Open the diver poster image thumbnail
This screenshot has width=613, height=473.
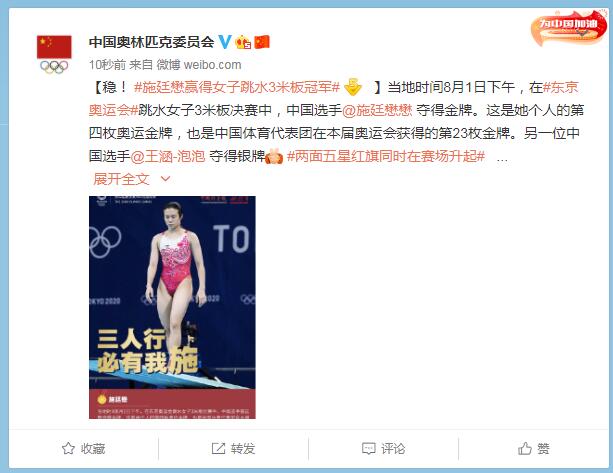coord(172,307)
